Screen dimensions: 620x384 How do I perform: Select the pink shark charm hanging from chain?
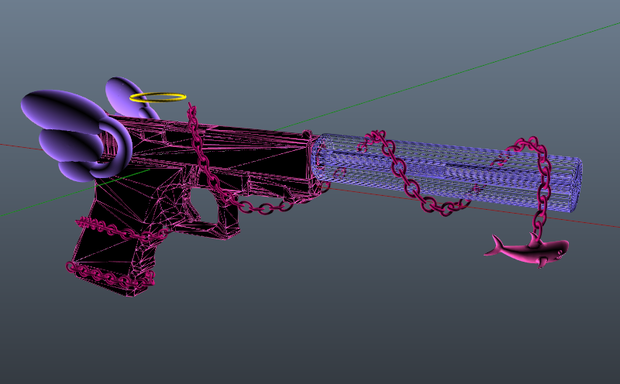click(527, 251)
